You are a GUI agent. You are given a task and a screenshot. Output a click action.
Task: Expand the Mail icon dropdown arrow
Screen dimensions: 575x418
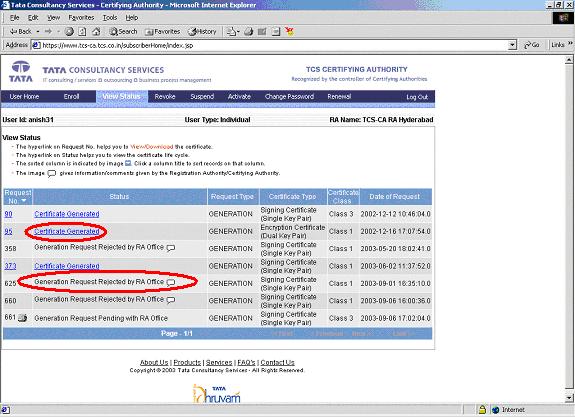click(x=238, y=32)
